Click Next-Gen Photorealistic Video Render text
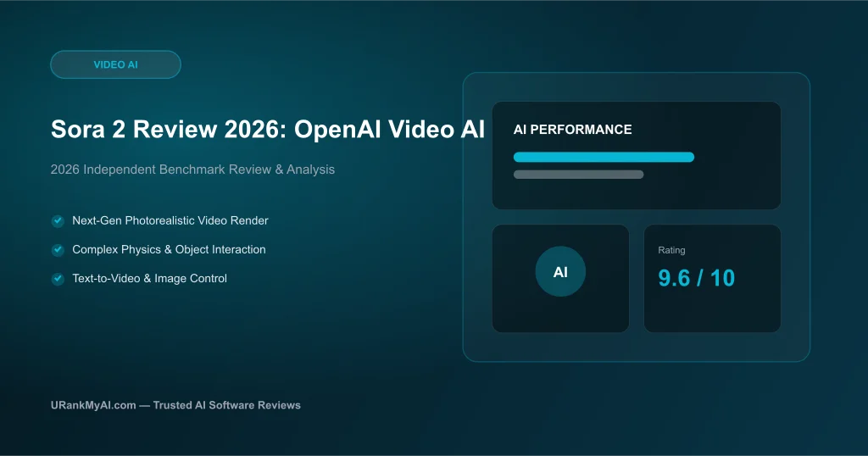The image size is (868, 456). point(170,220)
